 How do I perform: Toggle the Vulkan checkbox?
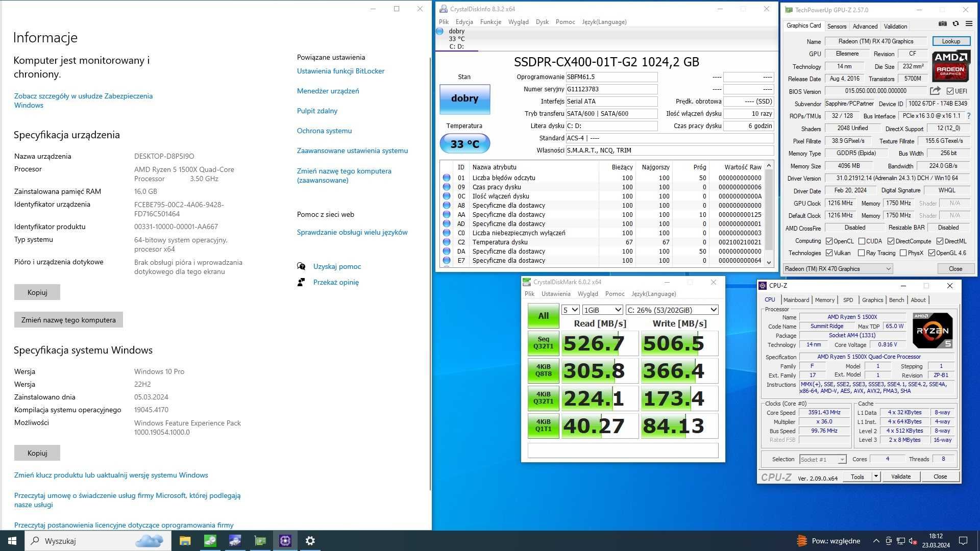click(829, 253)
